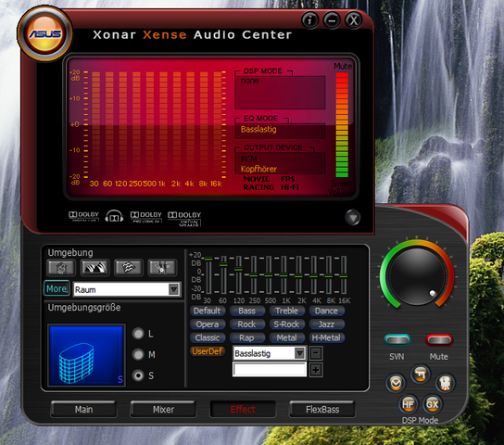Click the Dolby Pro Logic IIx logo
Viewport: 504px width, 445px height.
pyautogui.click(x=146, y=217)
